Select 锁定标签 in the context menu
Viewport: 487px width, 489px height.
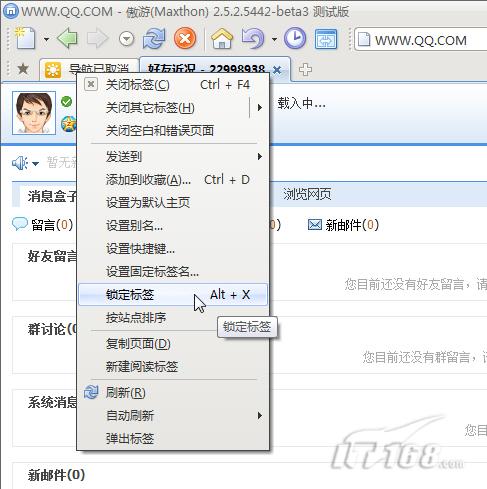click(173, 295)
